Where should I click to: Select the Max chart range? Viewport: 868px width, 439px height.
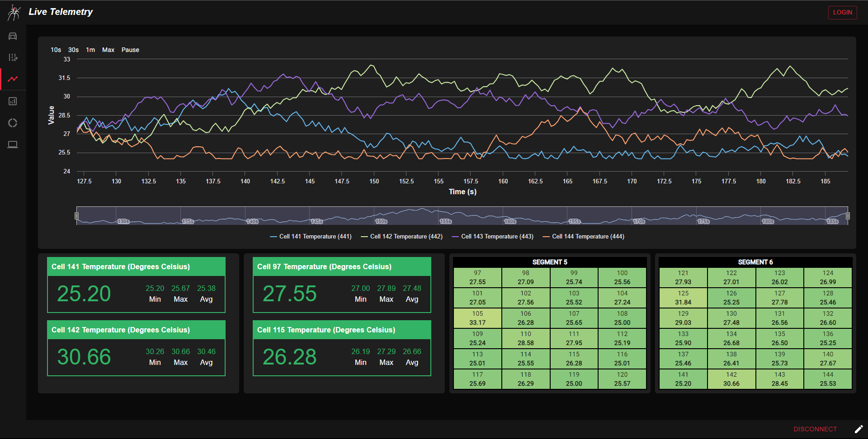pyautogui.click(x=108, y=50)
